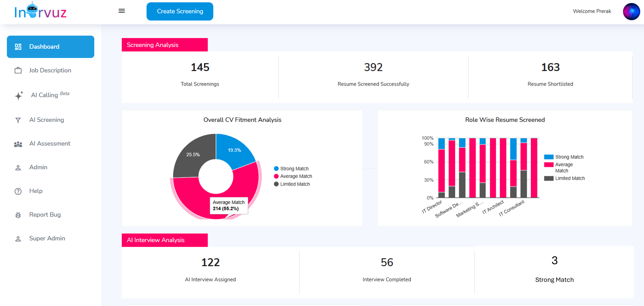Screen dimensions: 644x306
Task: Click the AI Calling sparkle icon
Action: click(19, 95)
